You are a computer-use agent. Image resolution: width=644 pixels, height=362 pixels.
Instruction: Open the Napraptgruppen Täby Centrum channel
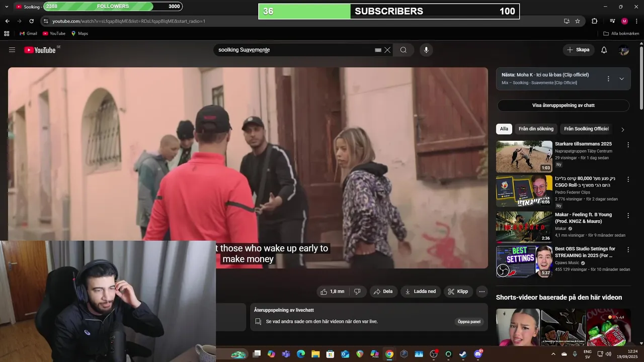[x=584, y=151]
